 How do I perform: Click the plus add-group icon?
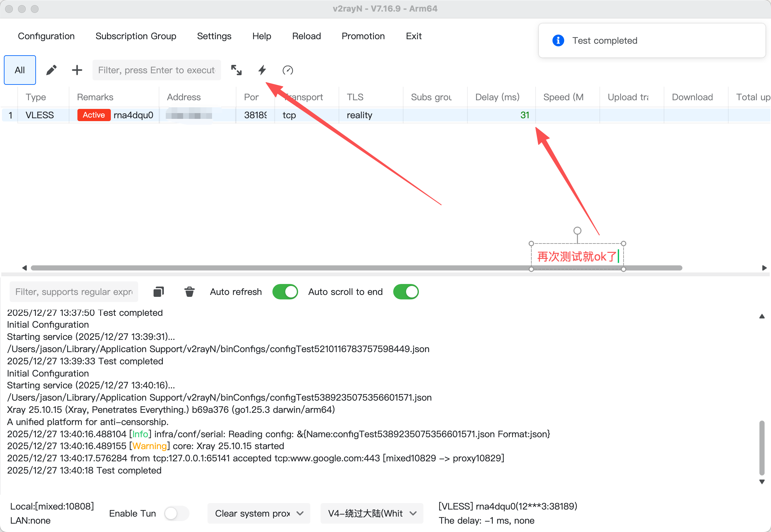77,70
